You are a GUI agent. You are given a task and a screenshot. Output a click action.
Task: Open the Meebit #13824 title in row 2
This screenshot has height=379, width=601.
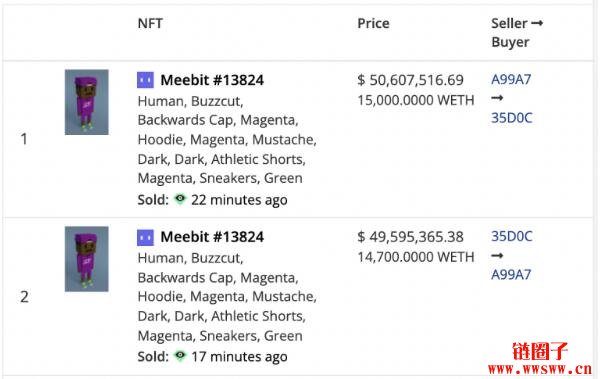pos(212,237)
